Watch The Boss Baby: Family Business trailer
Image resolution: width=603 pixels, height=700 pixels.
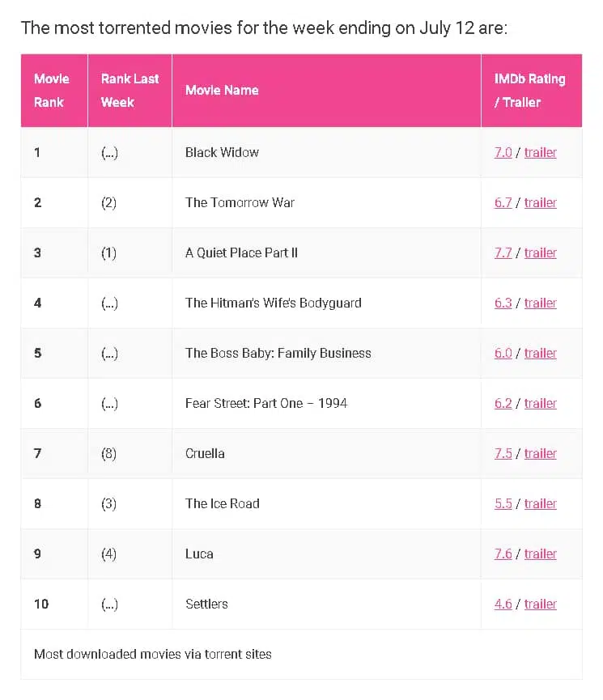[541, 353]
